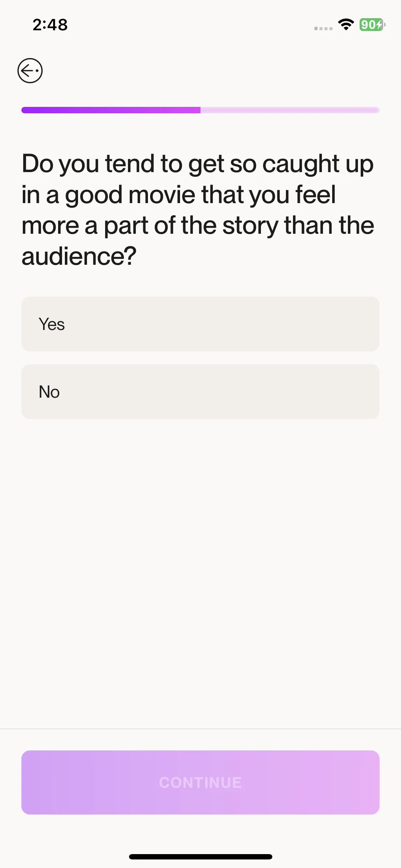Click the movie question heading text
401x868 pixels.
tap(198, 210)
